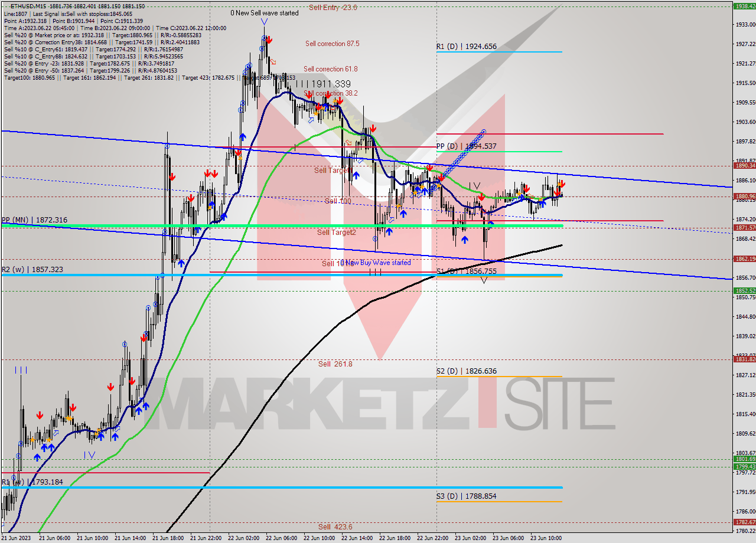
Task: Select the 'Sell Entry -23.6' label
Action: click(x=333, y=8)
